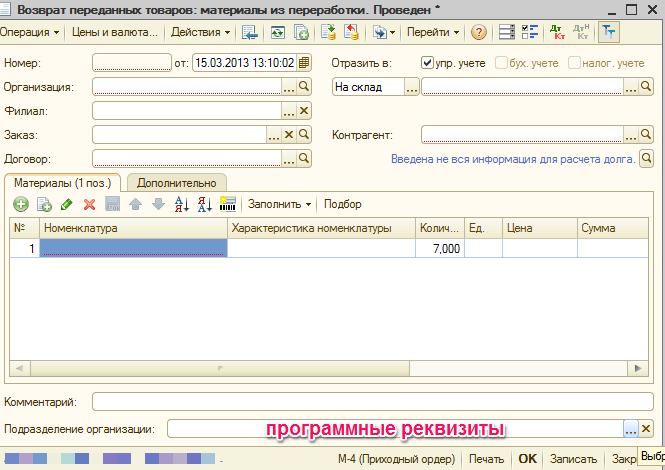Image resolution: width=665 pixels, height=470 pixels.
Task: Open help with question mark icon
Action: 479,32
